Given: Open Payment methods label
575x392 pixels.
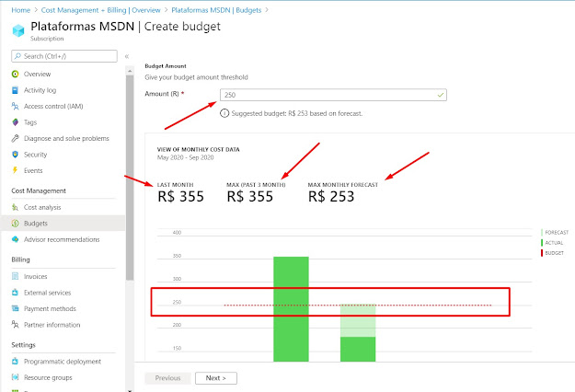Looking at the screenshot, I should 50,309.
